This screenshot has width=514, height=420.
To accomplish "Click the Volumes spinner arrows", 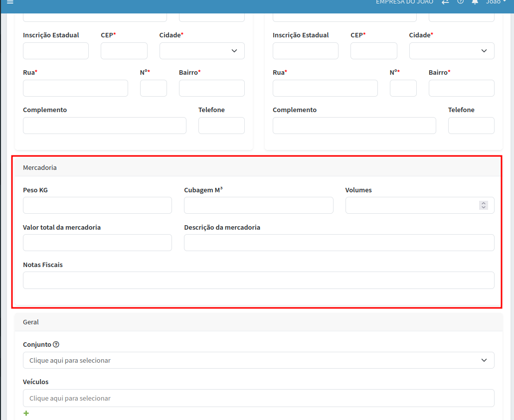I will point(483,205).
